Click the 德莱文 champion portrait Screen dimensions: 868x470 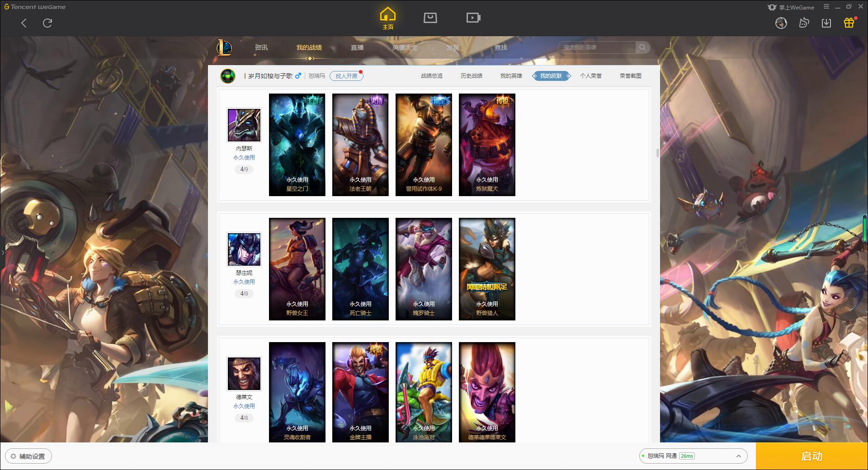click(244, 374)
